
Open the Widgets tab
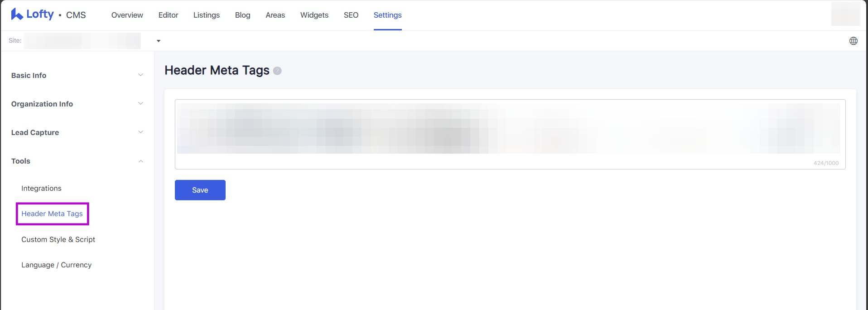pyautogui.click(x=314, y=15)
